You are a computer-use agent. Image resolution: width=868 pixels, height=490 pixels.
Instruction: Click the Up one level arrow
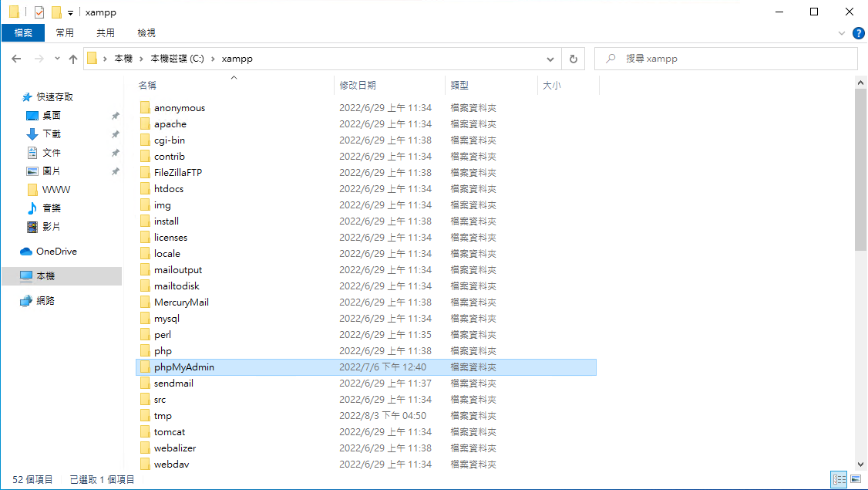73,59
